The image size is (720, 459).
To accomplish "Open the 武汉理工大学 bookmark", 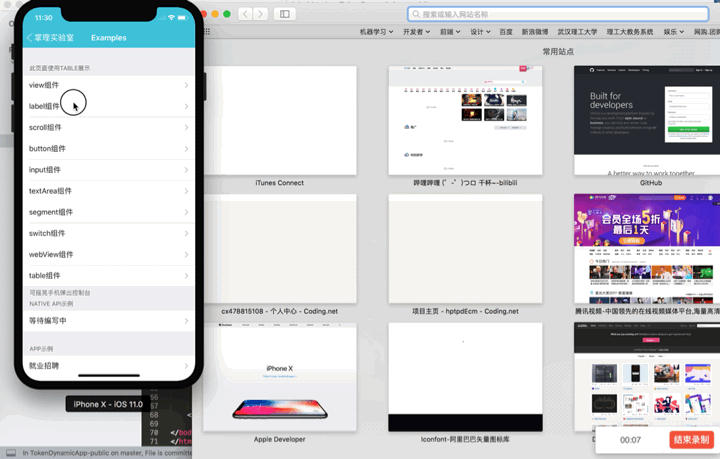I will [x=577, y=32].
